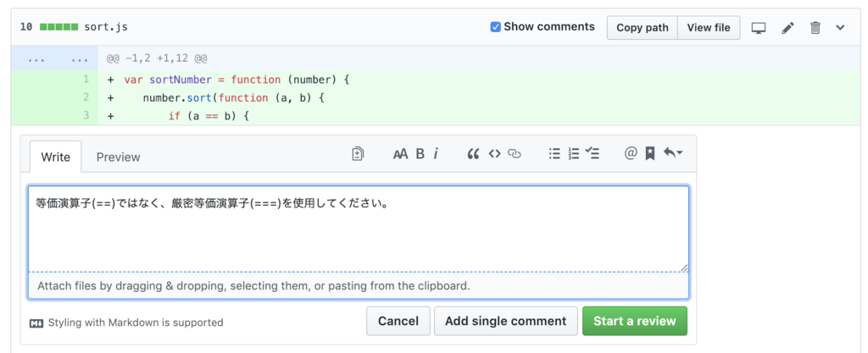Insert a suggestion with the toolbar icon
The image size is (868, 353).
coord(358,154)
